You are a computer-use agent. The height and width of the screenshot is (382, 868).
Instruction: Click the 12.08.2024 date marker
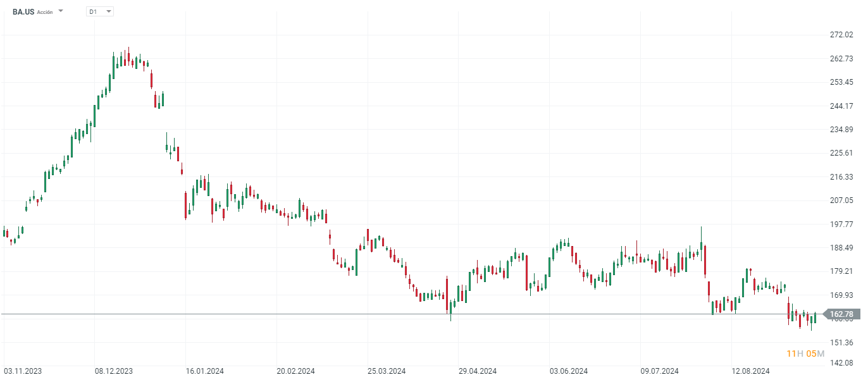[750, 371]
